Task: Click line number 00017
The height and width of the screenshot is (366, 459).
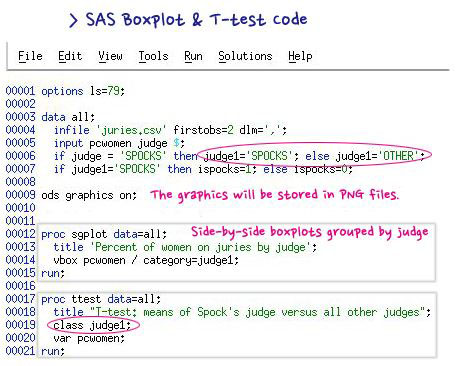Action: pyautogui.click(x=20, y=299)
